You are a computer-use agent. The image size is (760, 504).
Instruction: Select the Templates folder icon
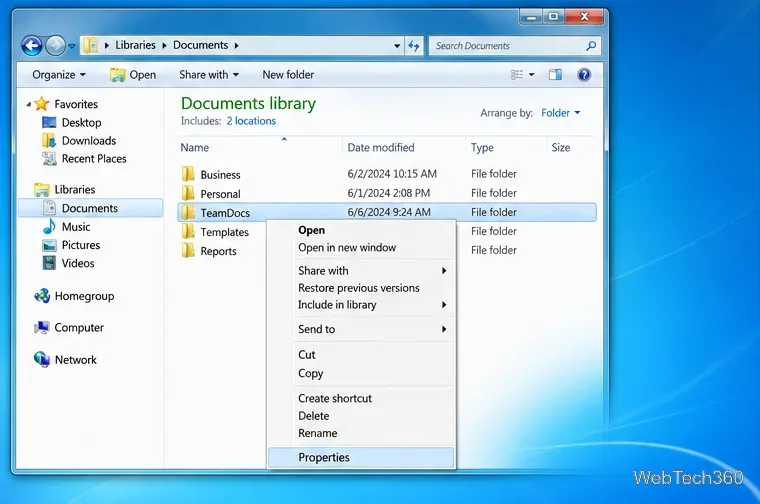tap(188, 232)
